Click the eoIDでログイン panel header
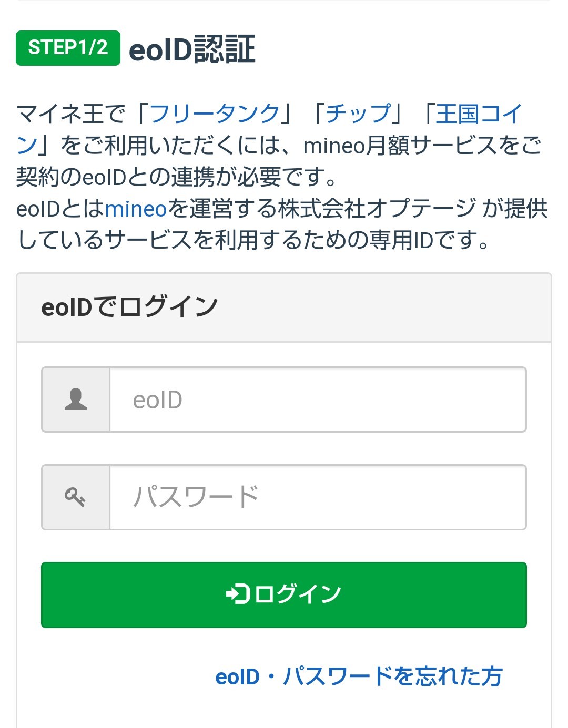 coord(129,307)
